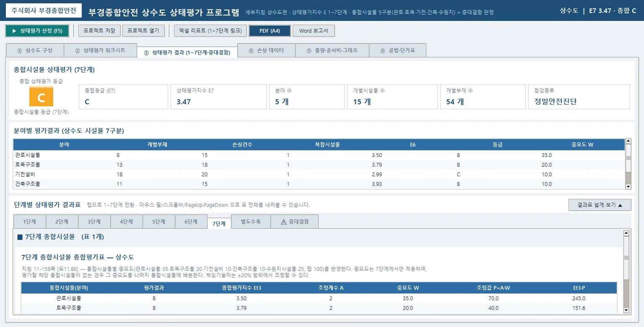Click the 주식회사 부경종합안전 logo box
The height and width of the screenshot is (327, 644).
tap(44, 10)
